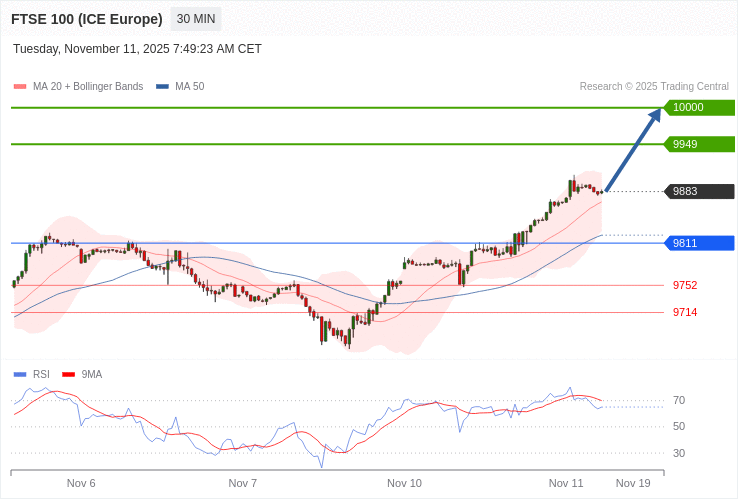Click the Research © 2025 Trading Central text
Image resolution: width=738 pixels, height=500 pixels.
point(654,86)
